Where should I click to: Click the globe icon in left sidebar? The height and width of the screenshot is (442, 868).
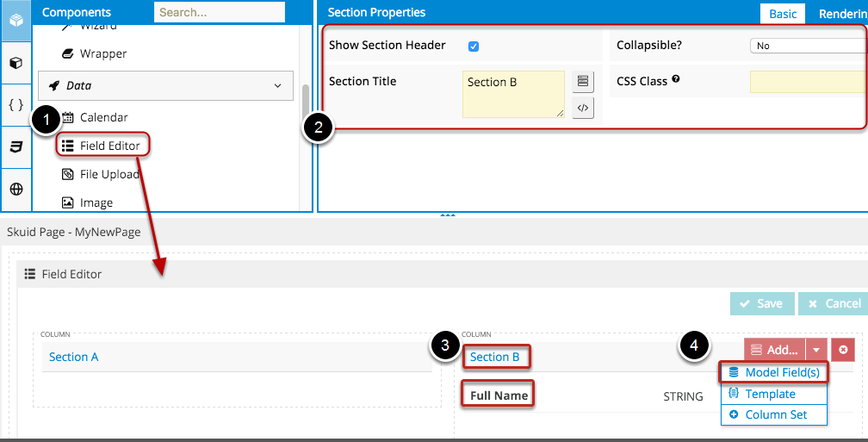[15, 190]
